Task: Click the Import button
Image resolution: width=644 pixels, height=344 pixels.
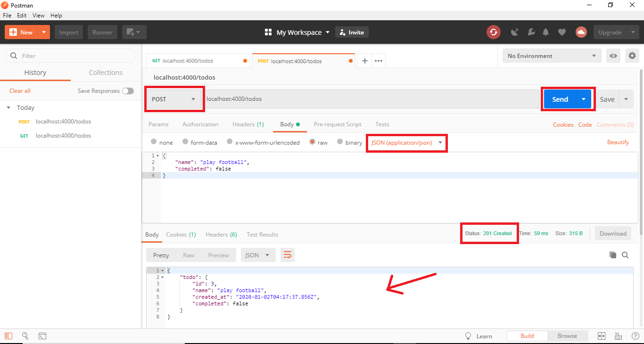Action: click(x=69, y=32)
